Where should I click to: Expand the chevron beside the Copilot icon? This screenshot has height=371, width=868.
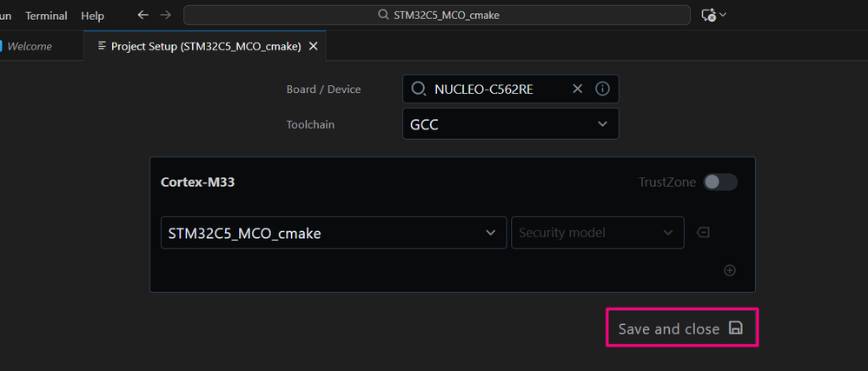click(723, 15)
